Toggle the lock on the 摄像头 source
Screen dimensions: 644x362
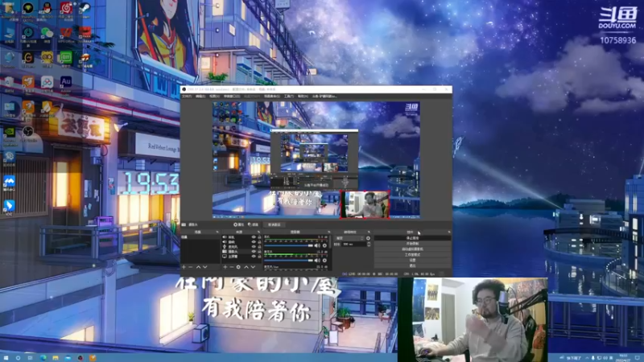click(259, 252)
